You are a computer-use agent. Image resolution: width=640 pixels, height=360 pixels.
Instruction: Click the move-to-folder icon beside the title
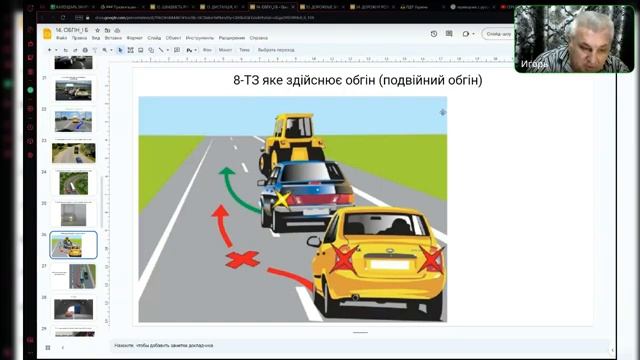[x=107, y=30]
